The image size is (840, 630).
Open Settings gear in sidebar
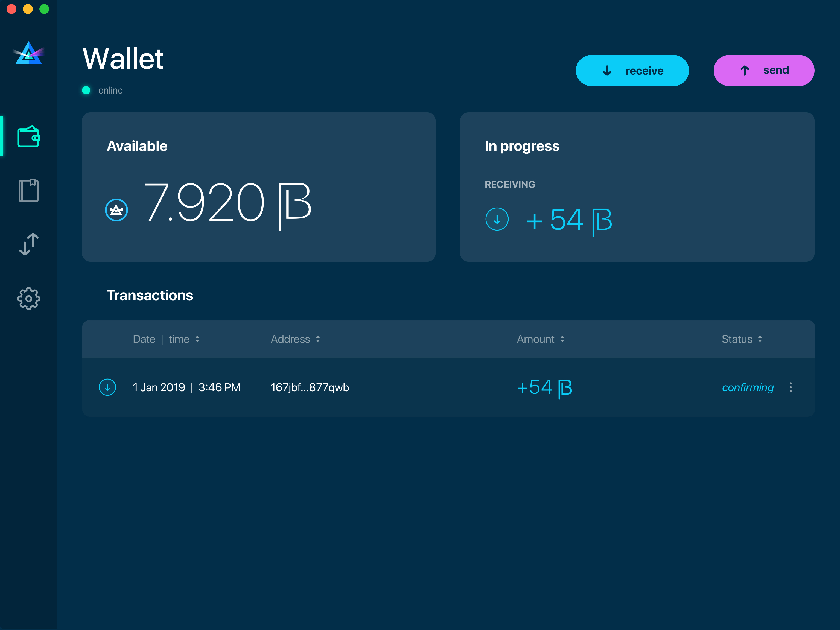28,299
